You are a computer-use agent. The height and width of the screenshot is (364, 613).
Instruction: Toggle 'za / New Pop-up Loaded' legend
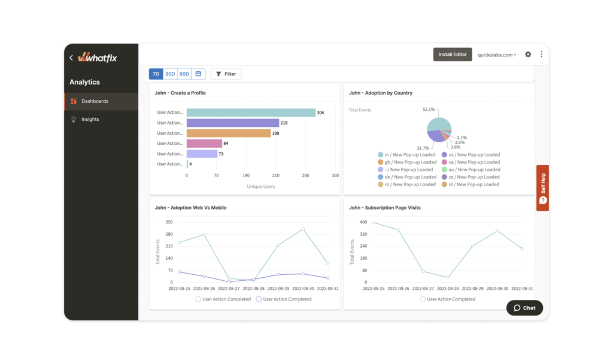[471, 177]
